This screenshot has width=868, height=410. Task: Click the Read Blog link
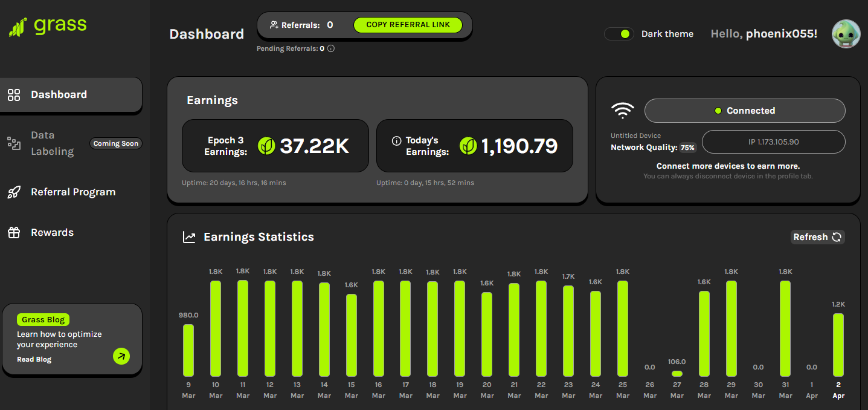(34, 359)
